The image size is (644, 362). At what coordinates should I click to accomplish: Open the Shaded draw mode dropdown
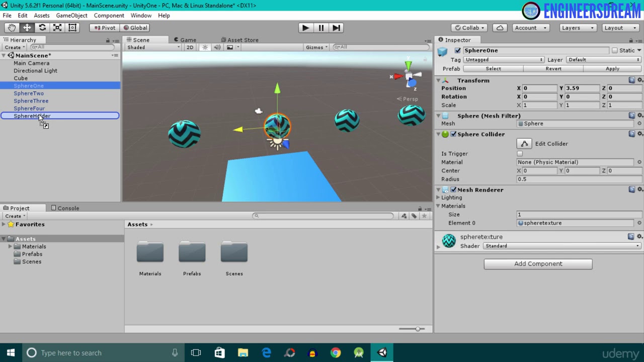153,47
